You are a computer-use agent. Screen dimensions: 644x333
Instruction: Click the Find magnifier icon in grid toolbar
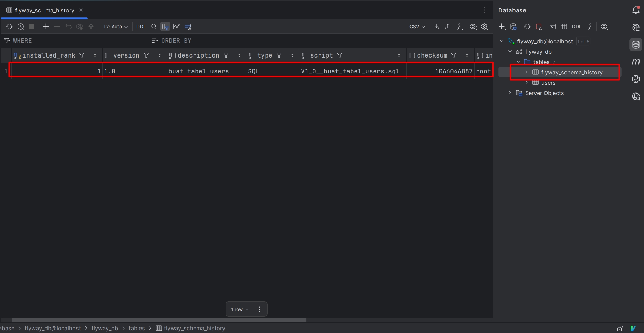154,27
